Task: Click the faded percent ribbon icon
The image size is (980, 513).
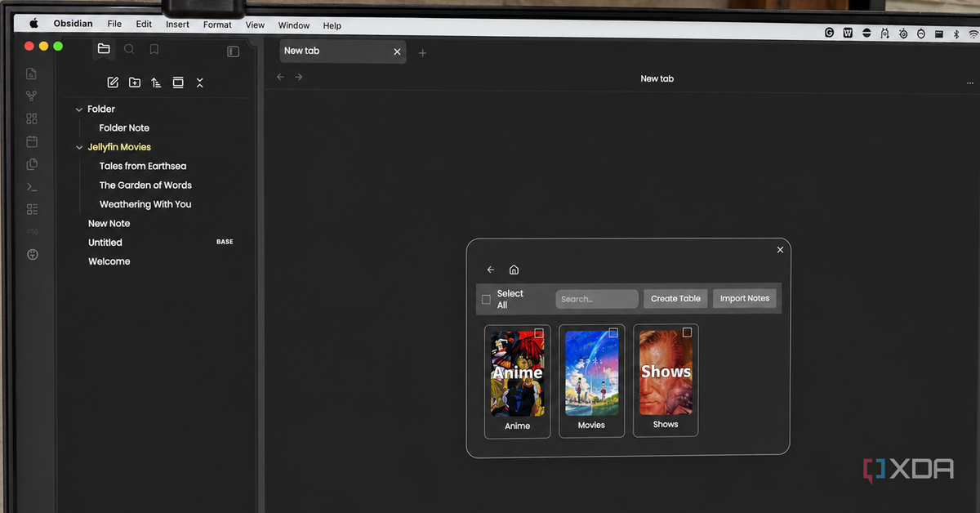Action: (x=32, y=232)
